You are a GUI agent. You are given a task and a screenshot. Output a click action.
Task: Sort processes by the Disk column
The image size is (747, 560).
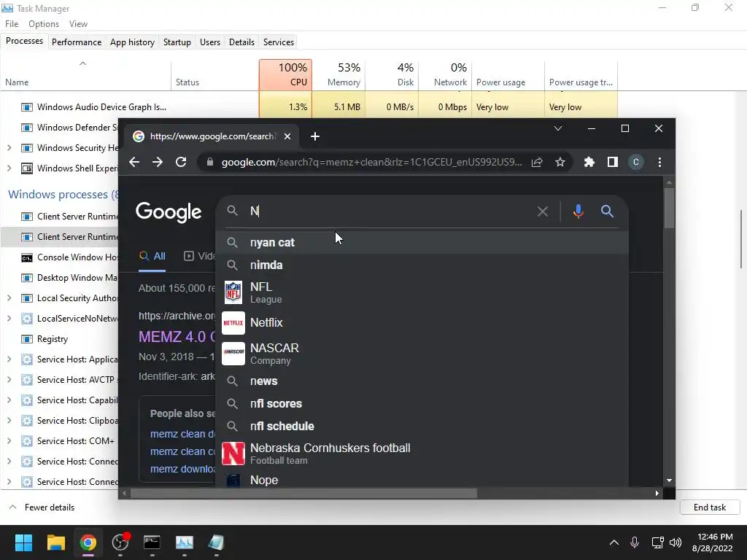(x=392, y=75)
